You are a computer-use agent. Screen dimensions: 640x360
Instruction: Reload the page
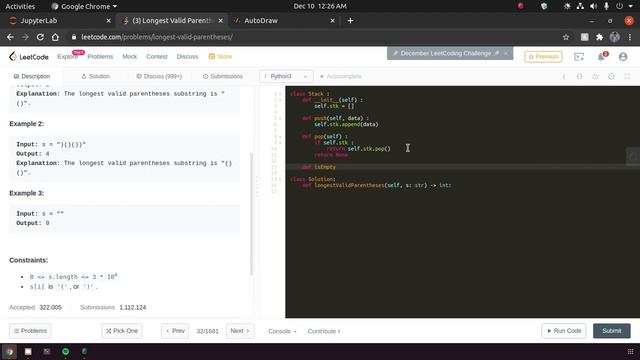click(x=40, y=37)
